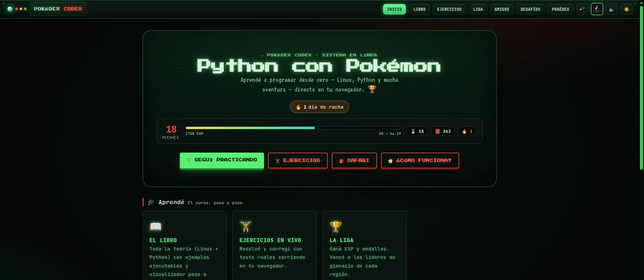Click the level 18 indicator
This screenshot has height=280, width=644.
pos(171,132)
